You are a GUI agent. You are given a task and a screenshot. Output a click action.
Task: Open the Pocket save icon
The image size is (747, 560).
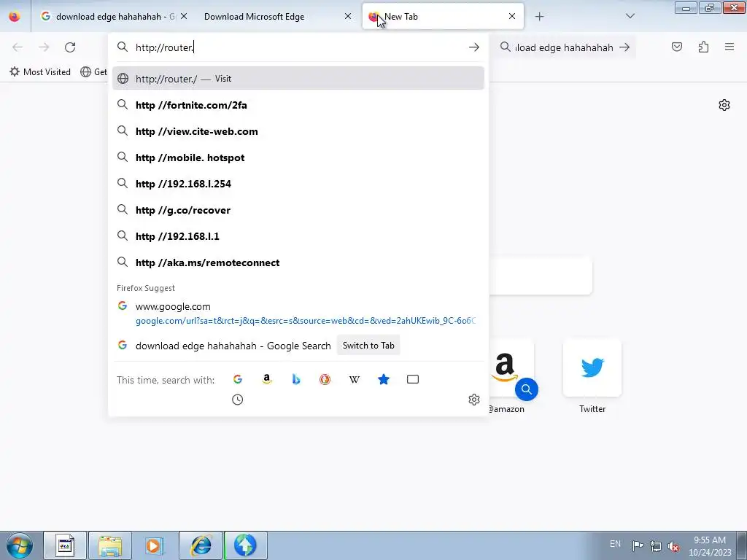[x=677, y=47]
